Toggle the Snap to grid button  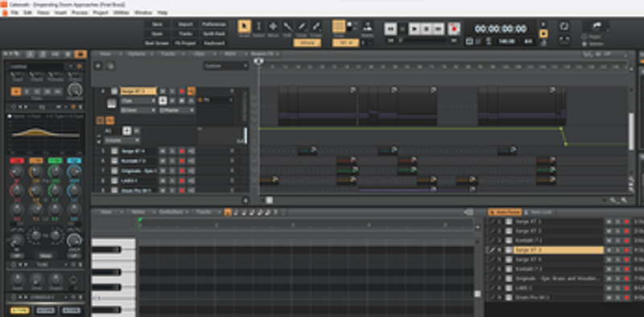pos(339,27)
